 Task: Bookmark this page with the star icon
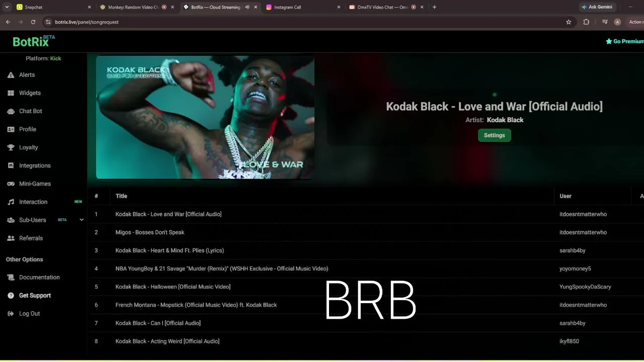coord(569,22)
